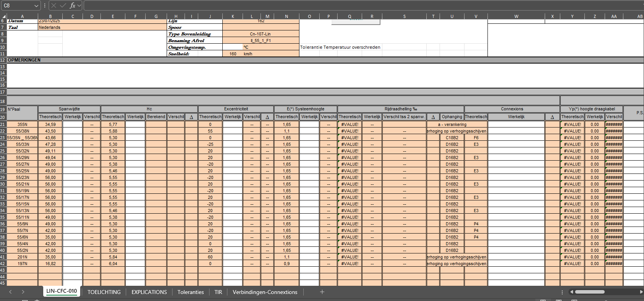
Task: Switch to the TOELICHTING sheet tab
Action: pos(104,292)
